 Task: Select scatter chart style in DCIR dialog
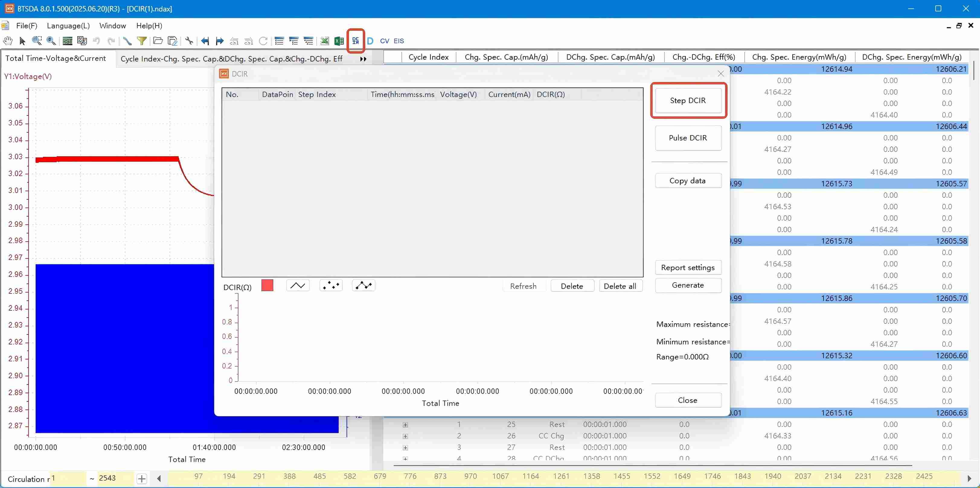pos(331,285)
